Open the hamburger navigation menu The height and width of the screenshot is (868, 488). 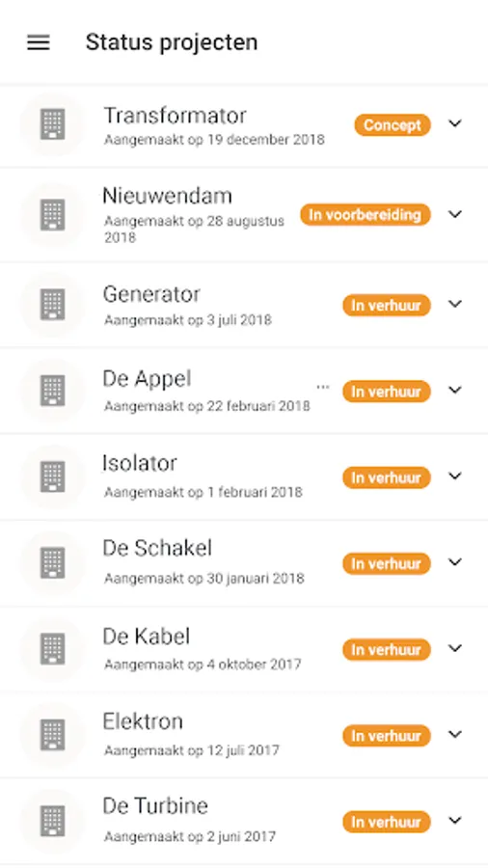click(x=39, y=42)
